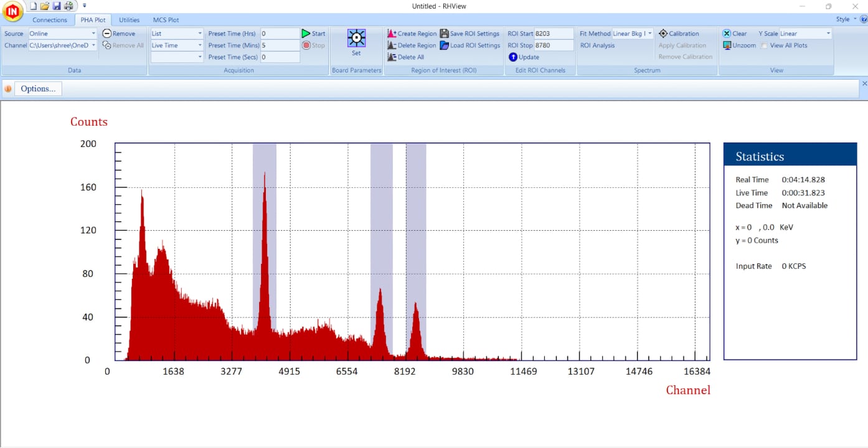
Task: Edit the ROI Stop value 8780
Action: (x=554, y=45)
